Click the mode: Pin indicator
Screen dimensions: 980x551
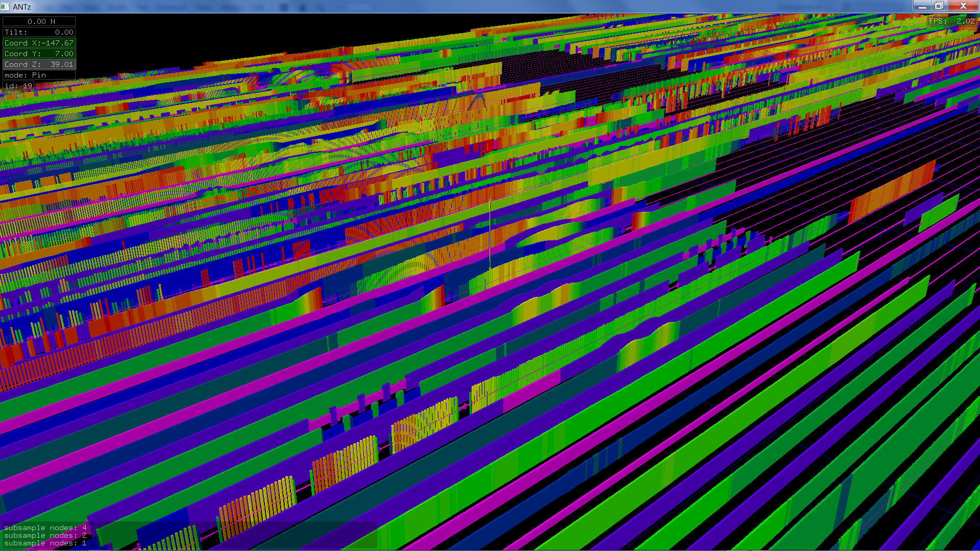pos(39,75)
